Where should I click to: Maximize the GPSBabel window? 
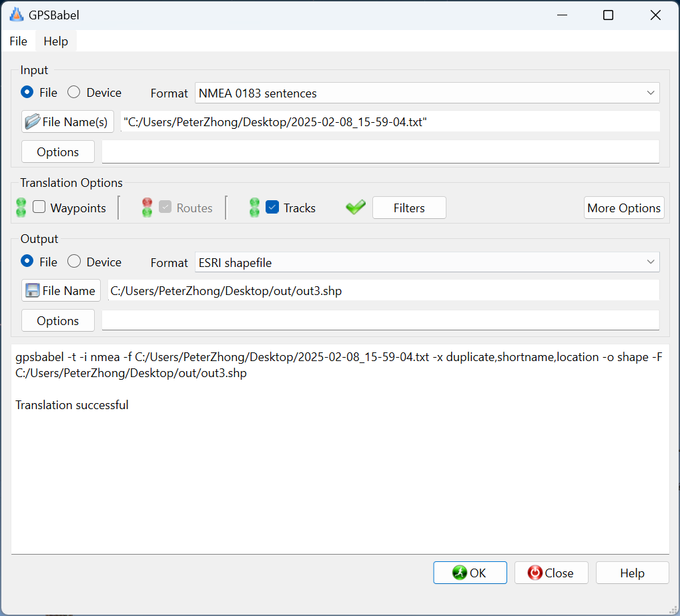click(609, 15)
